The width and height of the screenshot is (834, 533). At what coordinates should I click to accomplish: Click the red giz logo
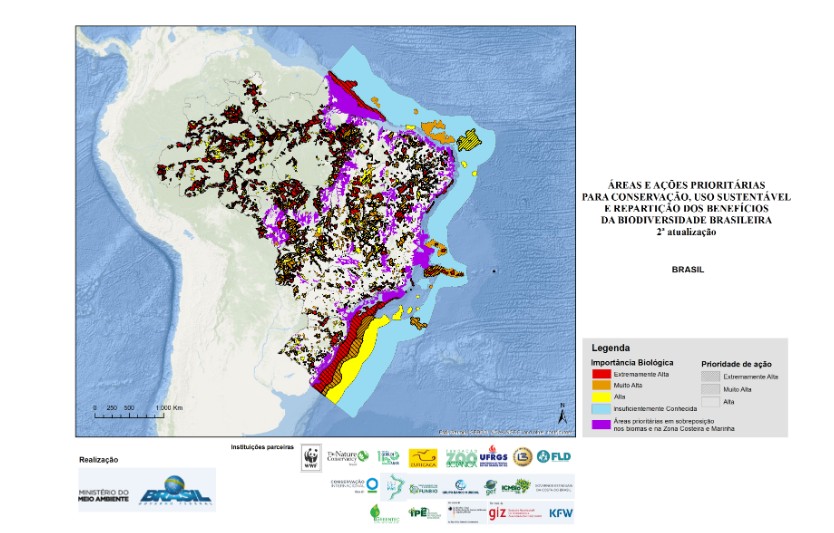click(497, 513)
